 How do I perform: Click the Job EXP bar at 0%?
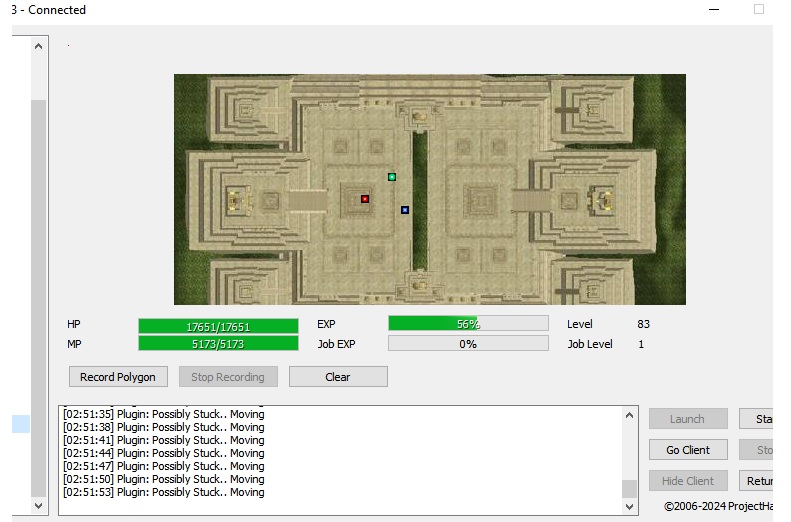pyautogui.click(x=468, y=344)
